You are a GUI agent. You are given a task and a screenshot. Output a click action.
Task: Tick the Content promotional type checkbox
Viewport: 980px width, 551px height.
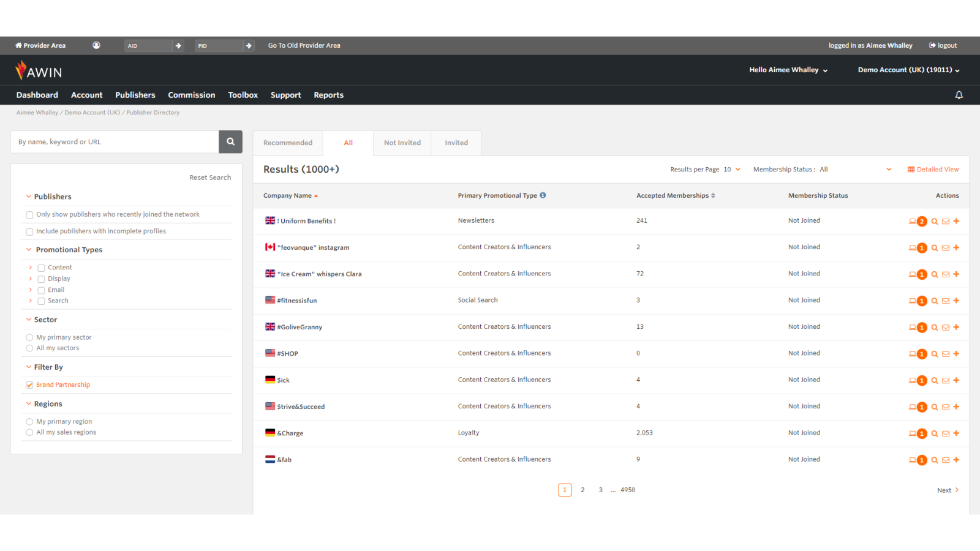click(42, 268)
